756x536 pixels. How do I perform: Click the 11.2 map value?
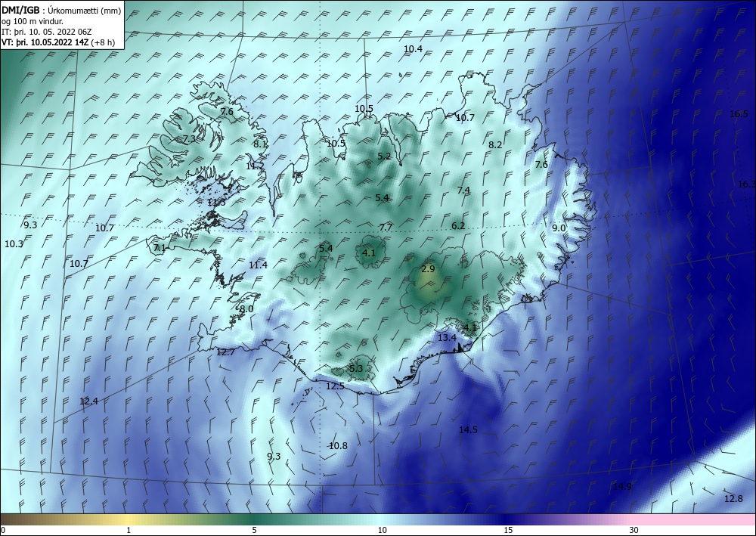pyautogui.click(x=255, y=166)
